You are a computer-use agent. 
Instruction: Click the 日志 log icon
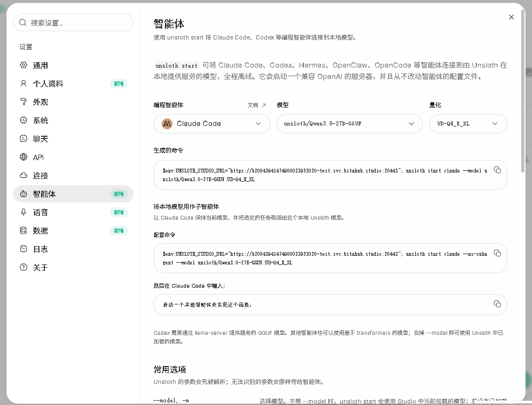pos(23,249)
